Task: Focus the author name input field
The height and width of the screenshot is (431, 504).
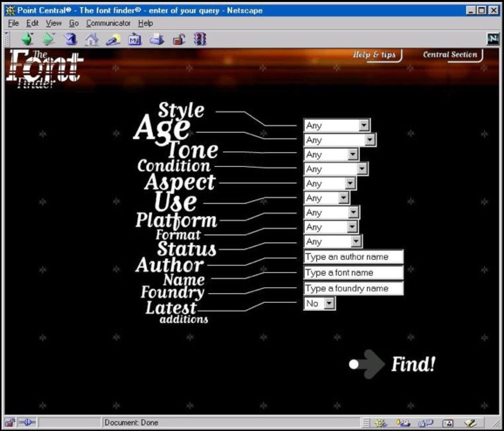Action: [354, 257]
